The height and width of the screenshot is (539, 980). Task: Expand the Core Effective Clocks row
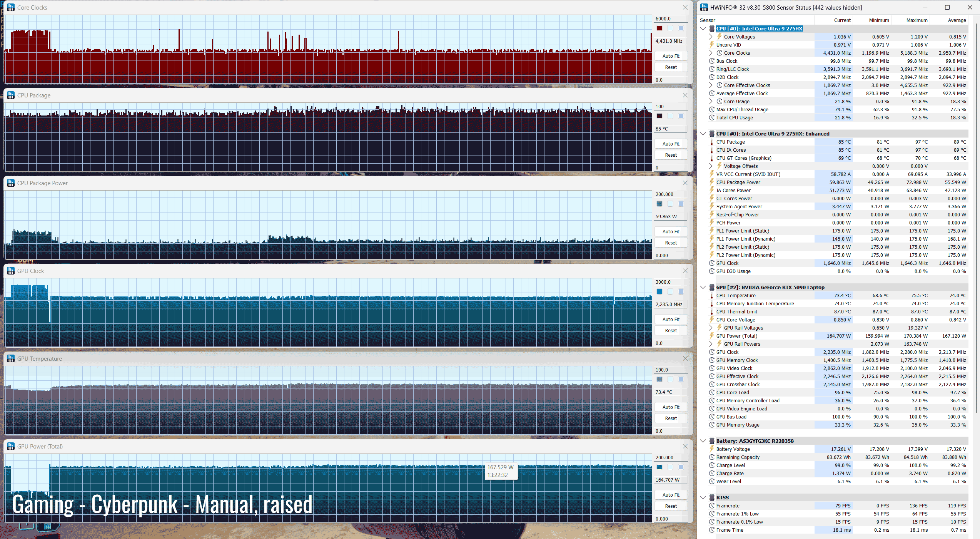point(711,85)
